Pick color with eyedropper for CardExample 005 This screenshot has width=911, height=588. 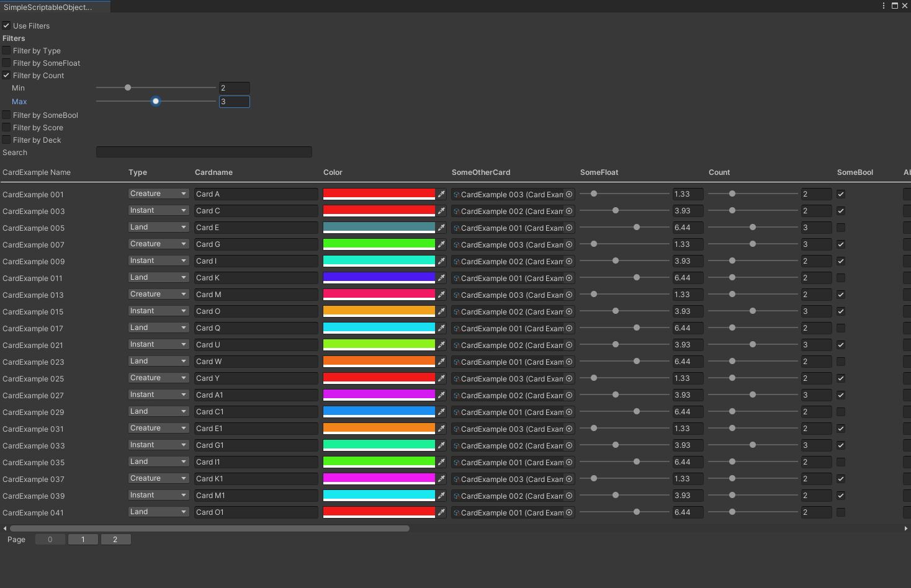pos(441,228)
